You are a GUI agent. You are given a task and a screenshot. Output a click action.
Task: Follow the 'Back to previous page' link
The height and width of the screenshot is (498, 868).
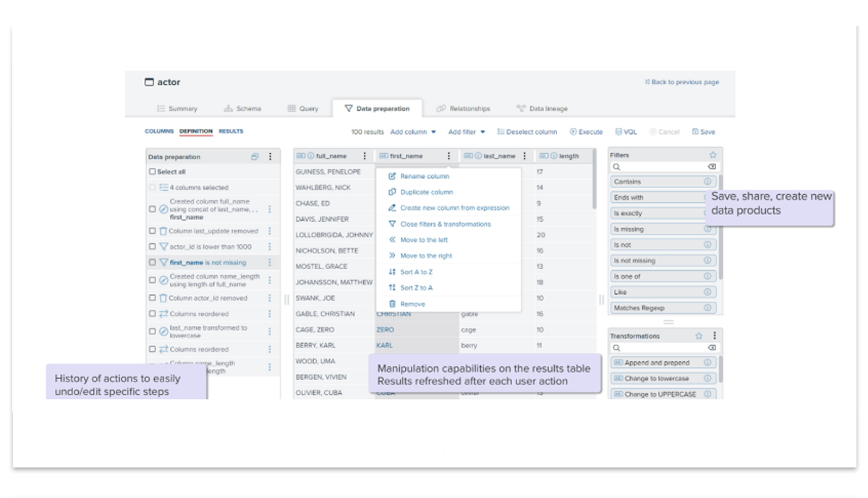681,83
